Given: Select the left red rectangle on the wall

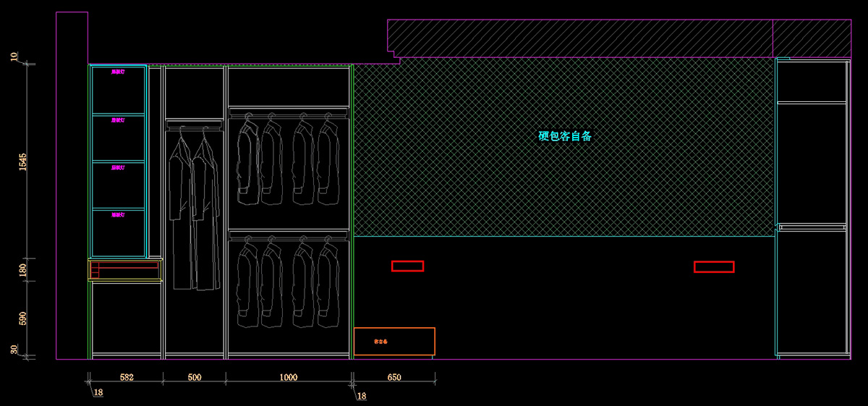Looking at the screenshot, I should coord(407,266).
